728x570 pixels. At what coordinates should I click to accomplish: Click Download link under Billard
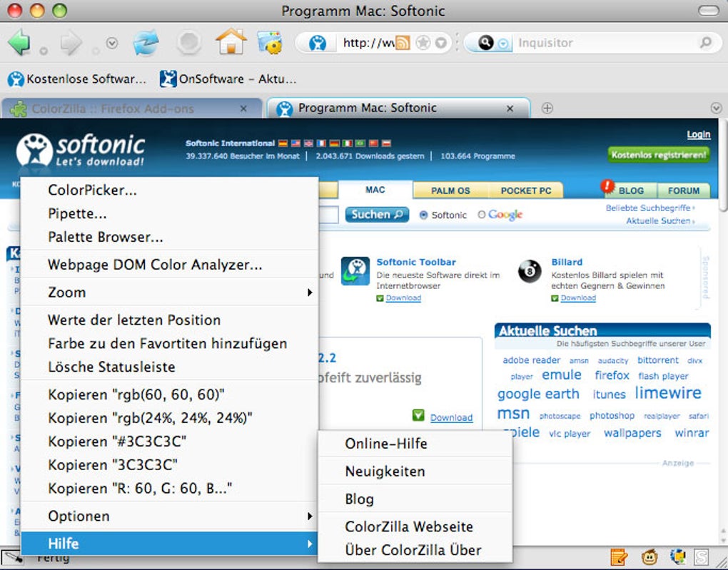click(x=578, y=298)
